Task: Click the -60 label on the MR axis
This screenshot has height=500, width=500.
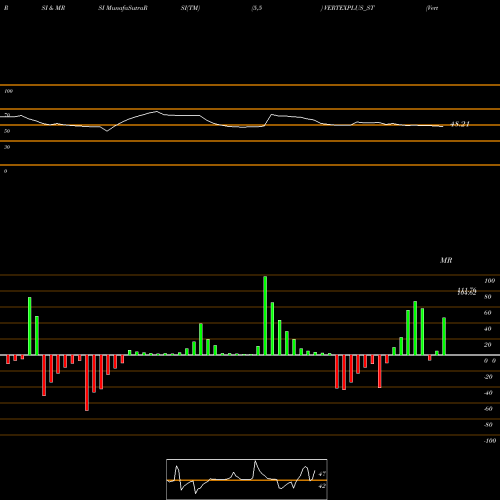Action: [x=488, y=409]
